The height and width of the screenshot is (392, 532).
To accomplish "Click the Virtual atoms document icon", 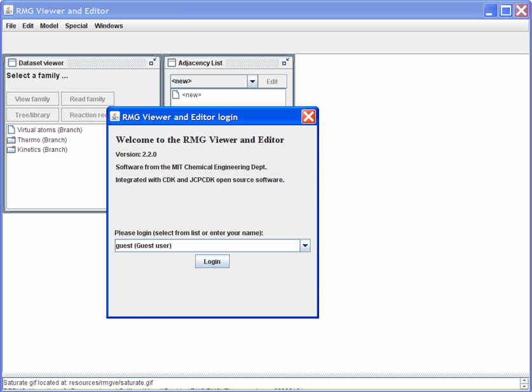I will point(11,130).
